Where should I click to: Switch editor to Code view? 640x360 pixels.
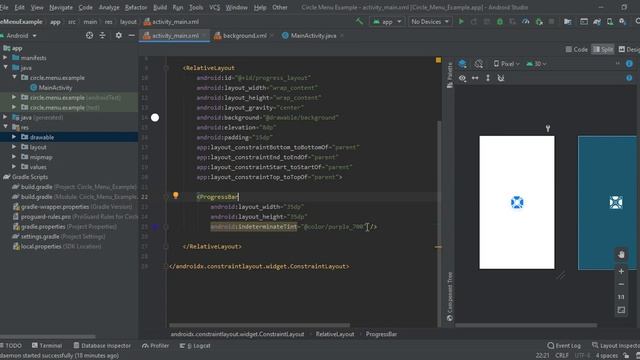tap(576, 49)
